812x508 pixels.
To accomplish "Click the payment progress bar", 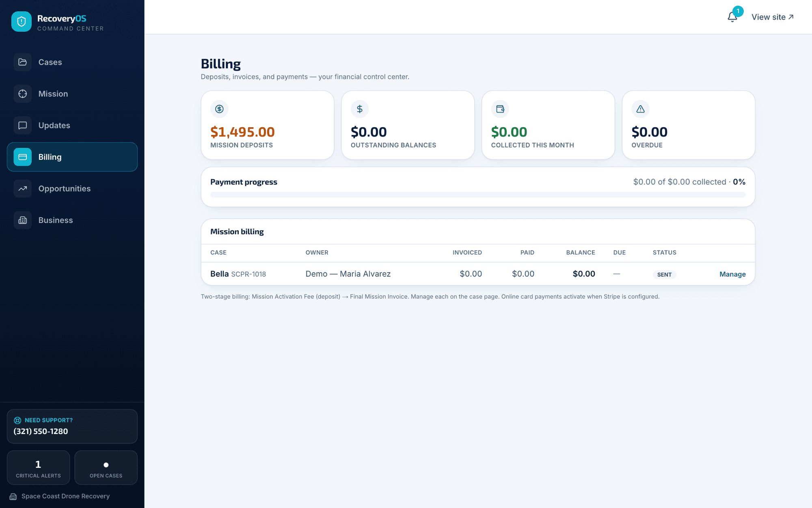I will tap(478, 195).
